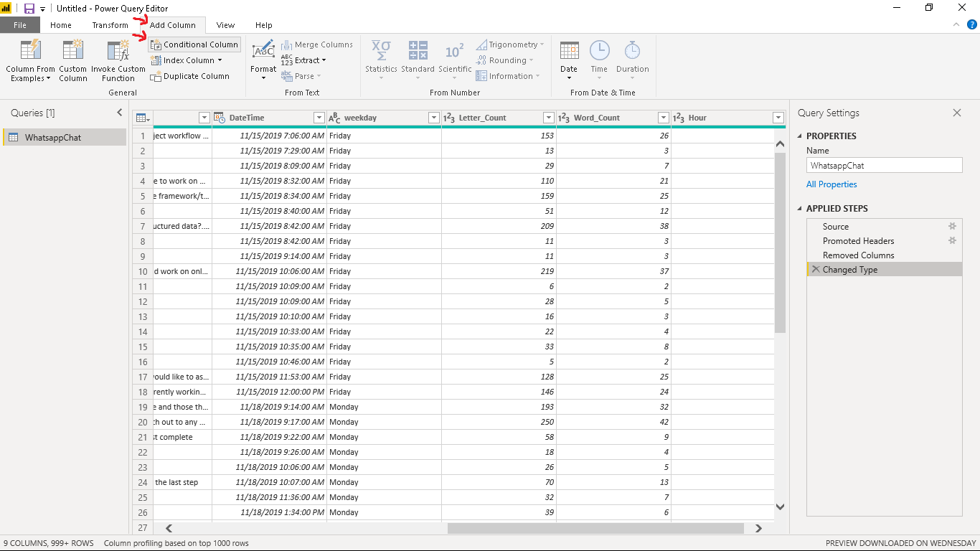Open the Format text tool
The height and width of the screenshot is (551, 980).
coord(263,50)
